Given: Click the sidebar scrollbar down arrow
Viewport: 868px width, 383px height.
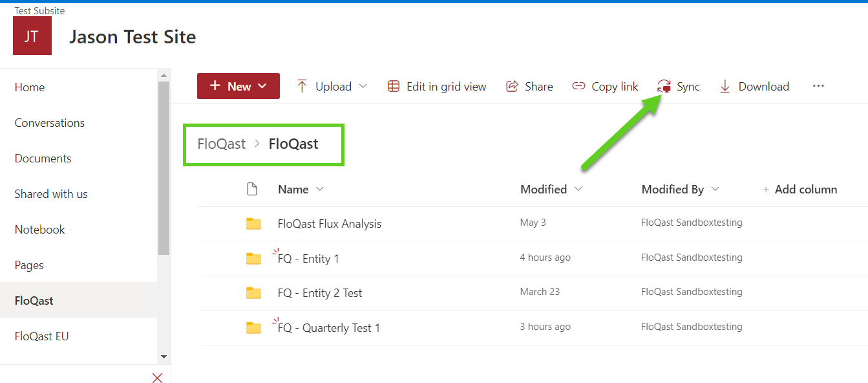Looking at the screenshot, I should coord(164,356).
